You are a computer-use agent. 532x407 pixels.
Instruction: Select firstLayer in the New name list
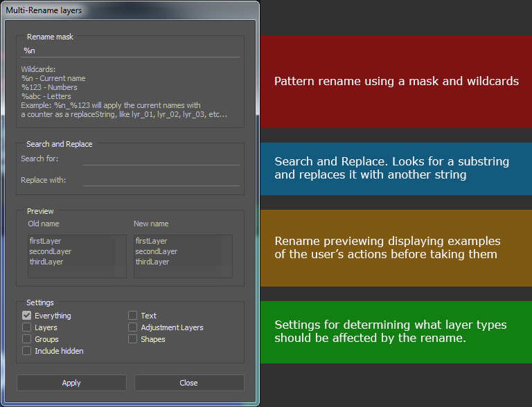152,241
